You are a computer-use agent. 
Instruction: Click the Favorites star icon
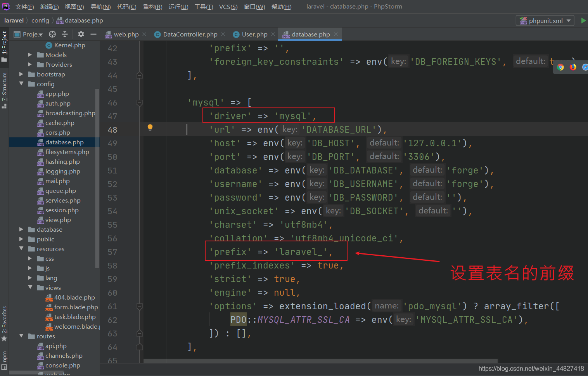point(4,338)
